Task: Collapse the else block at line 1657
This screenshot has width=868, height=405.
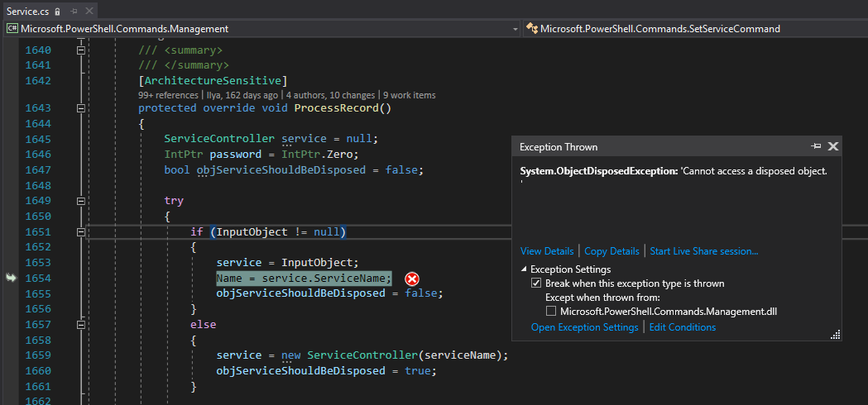Action: (81, 324)
